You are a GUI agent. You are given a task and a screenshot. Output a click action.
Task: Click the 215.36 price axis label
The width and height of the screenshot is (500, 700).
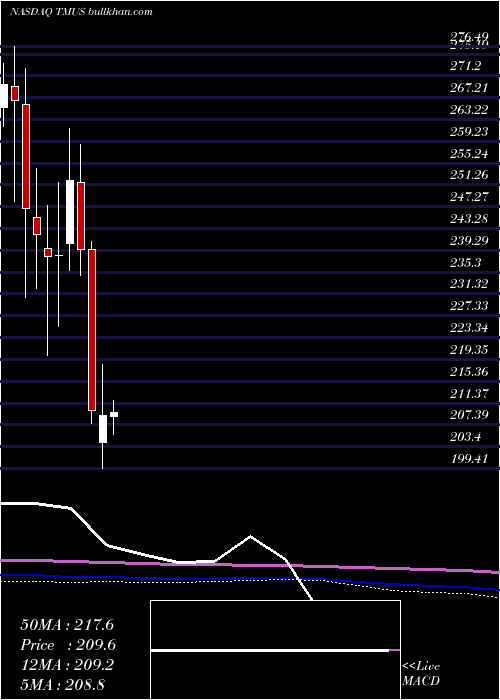(469, 371)
